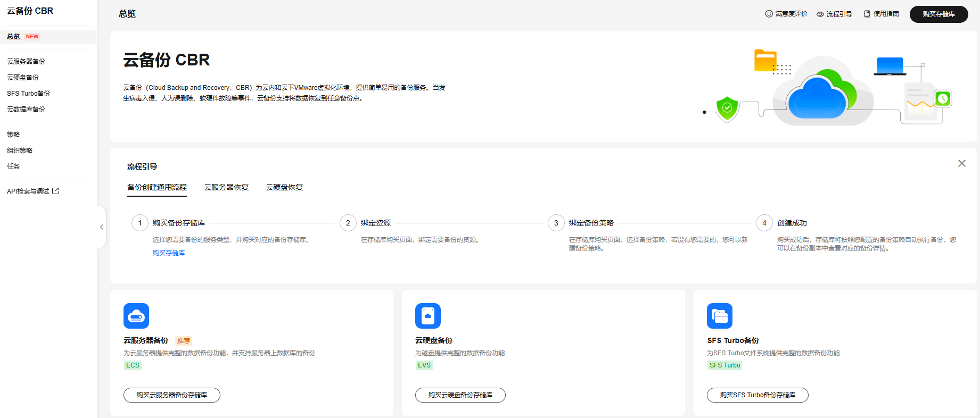
Task: Click the external link icon beside API检索与调试
Action: point(55,191)
